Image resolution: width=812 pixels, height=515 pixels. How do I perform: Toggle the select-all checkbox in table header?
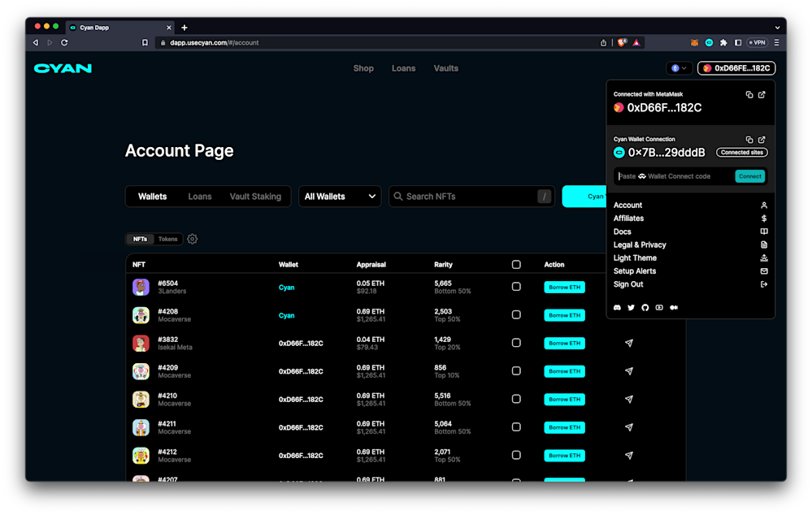coord(516,265)
